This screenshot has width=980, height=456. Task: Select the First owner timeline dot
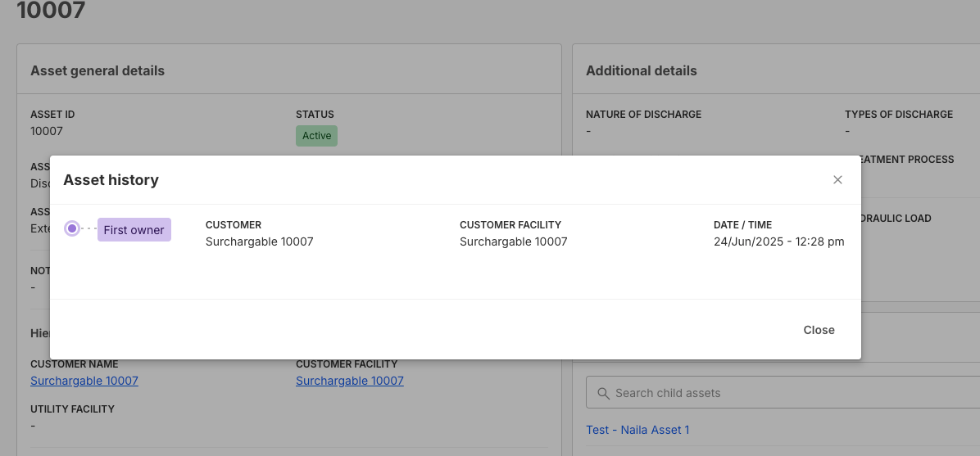(72, 229)
